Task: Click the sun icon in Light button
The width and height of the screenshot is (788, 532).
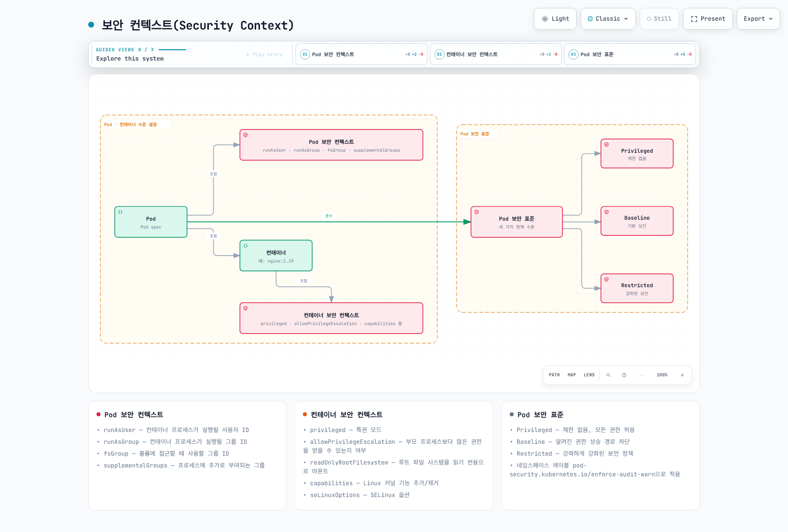Action: pyautogui.click(x=545, y=19)
